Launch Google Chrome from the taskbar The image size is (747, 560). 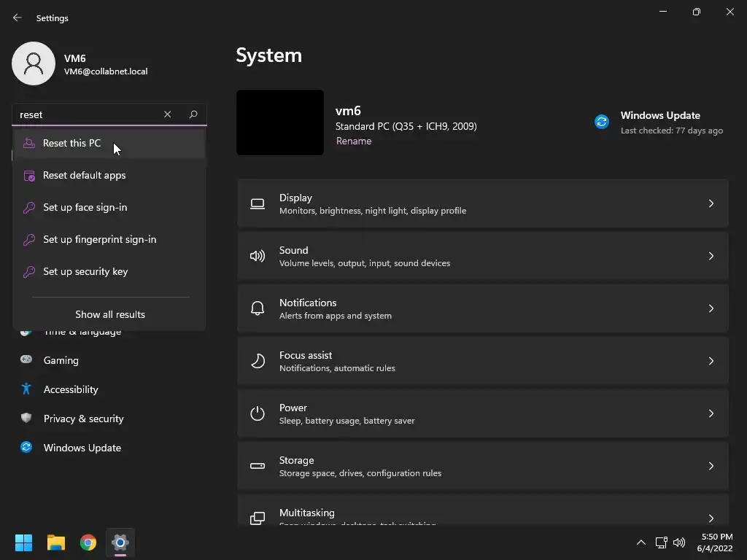point(88,542)
